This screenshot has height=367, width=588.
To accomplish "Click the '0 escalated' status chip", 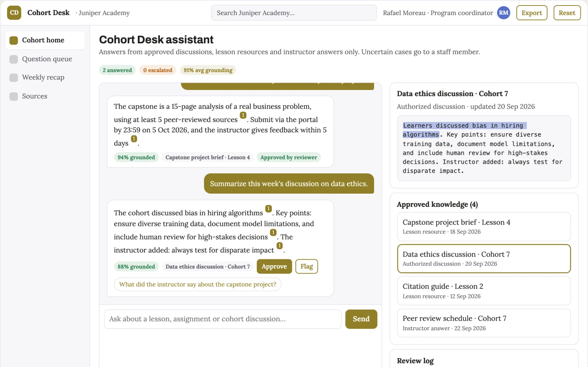I will pos(158,70).
